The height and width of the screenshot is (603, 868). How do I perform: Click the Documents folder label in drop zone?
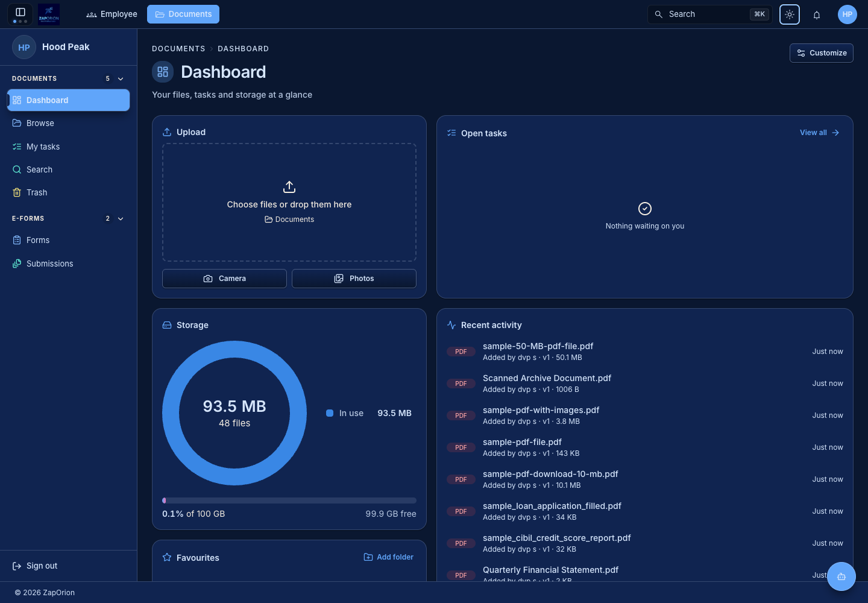[x=289, y=219]
